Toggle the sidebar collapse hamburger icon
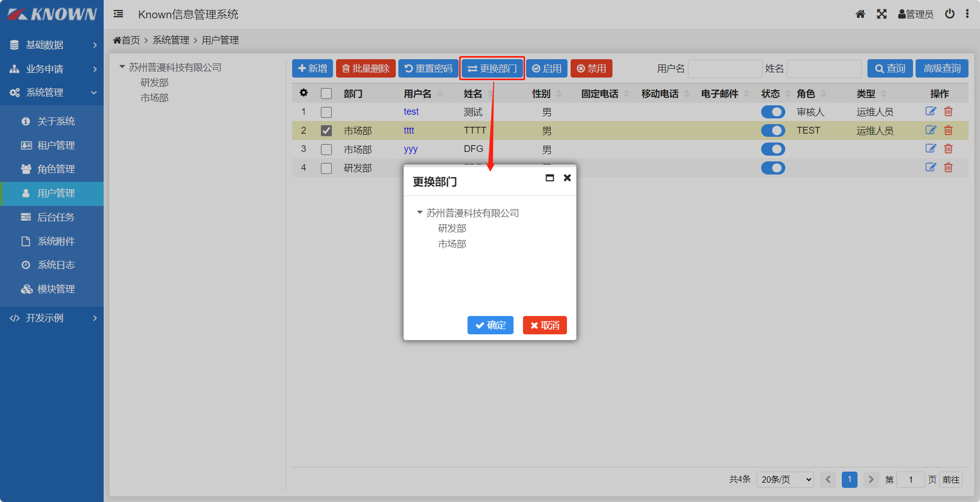The image size is (980, 502). click(118, 14)
